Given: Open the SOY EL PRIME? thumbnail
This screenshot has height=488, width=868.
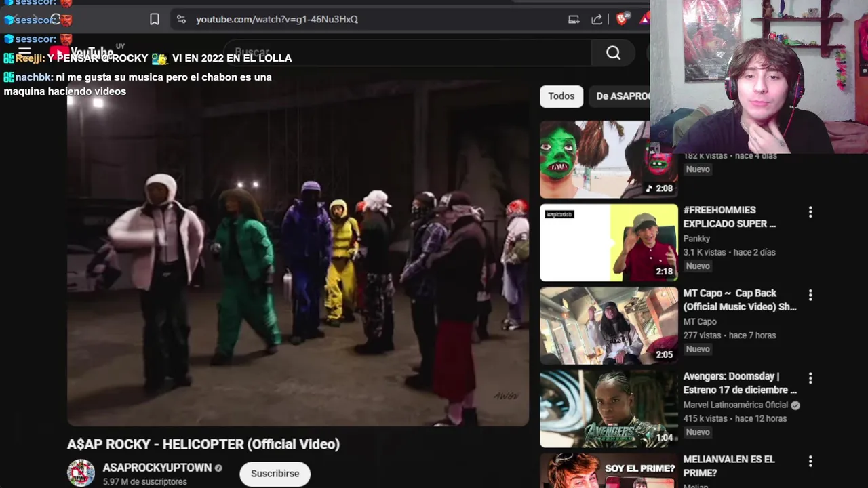Looking at the screenshot, I should tap(609, 470).
